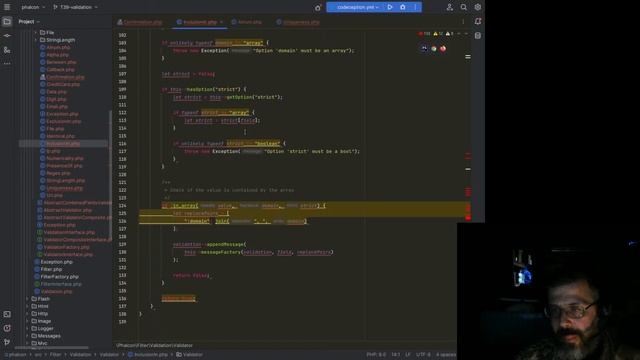Open editor tabs more options
Screen dimensions: 640x360
tap(463, 22)
